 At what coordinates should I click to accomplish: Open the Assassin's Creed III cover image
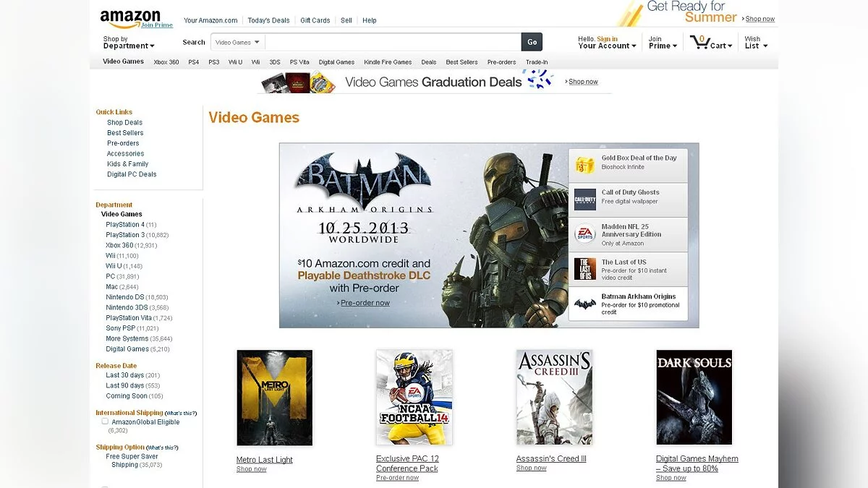click(554, 398)
